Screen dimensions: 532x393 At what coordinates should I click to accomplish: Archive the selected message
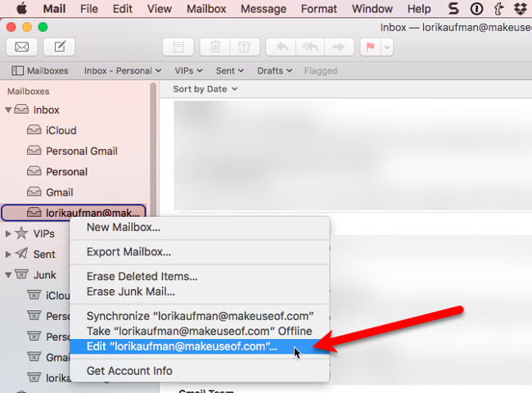(178, 47)
